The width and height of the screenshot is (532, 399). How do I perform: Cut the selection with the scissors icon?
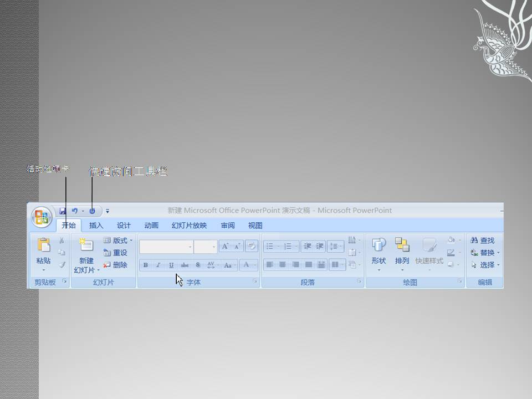point(62,241)
